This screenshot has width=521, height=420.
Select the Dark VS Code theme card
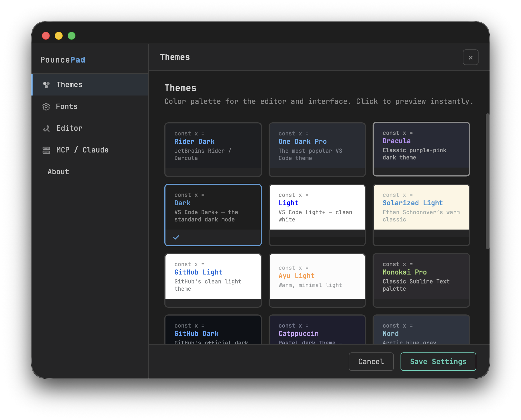(x=213, y=215)
